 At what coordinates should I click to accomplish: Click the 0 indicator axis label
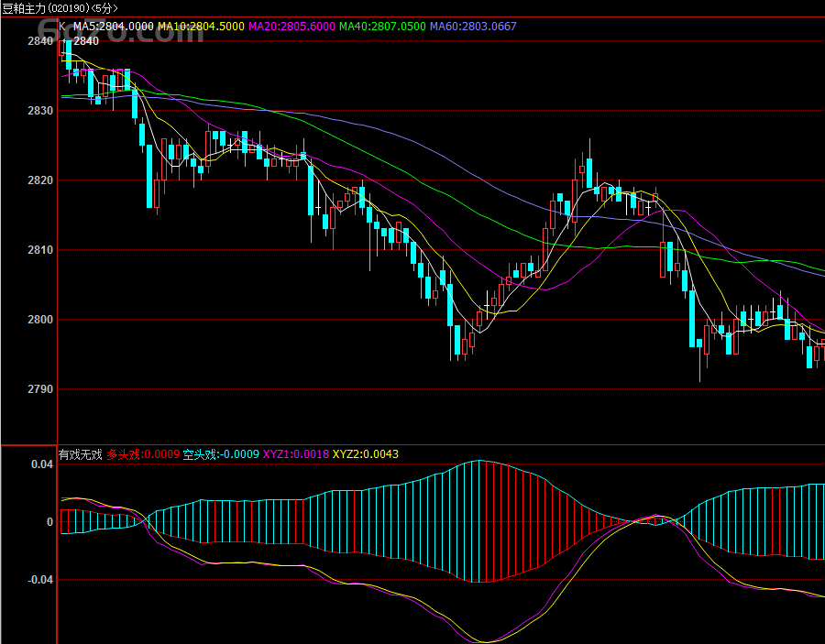pos(50,522)
